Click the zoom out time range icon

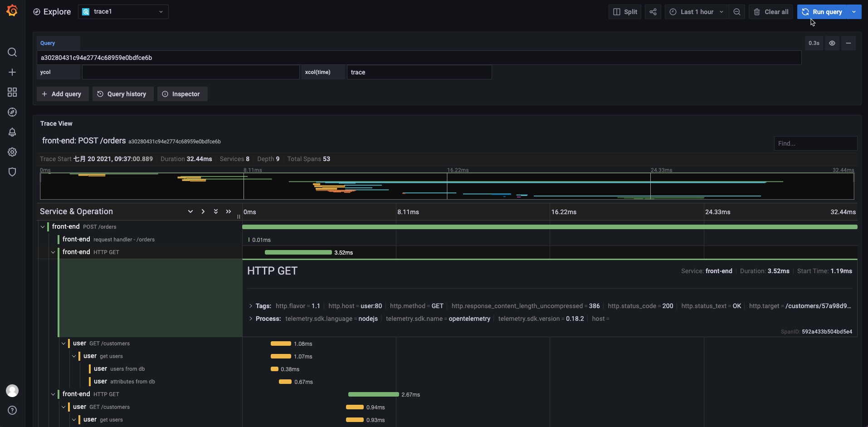(737, 12)
